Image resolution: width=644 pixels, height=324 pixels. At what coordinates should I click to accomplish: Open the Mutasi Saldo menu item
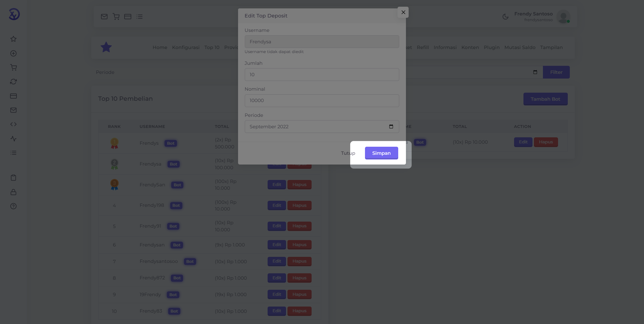[520, 47]
